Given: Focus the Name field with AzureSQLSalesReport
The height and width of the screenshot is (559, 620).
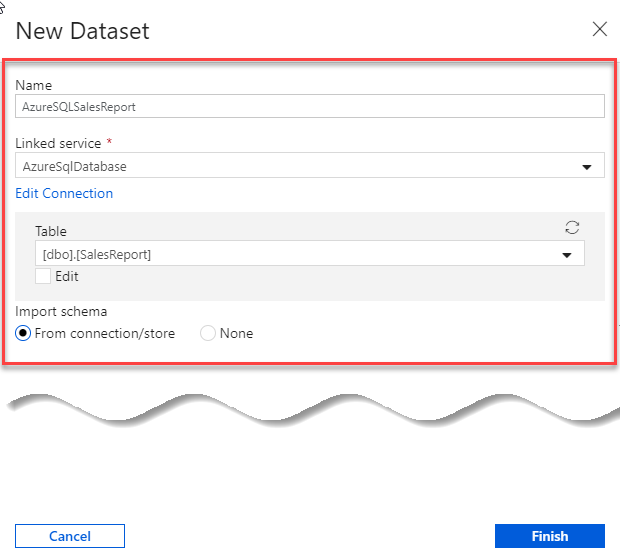Looking at the screenshot, I should (x=310, y=106).
